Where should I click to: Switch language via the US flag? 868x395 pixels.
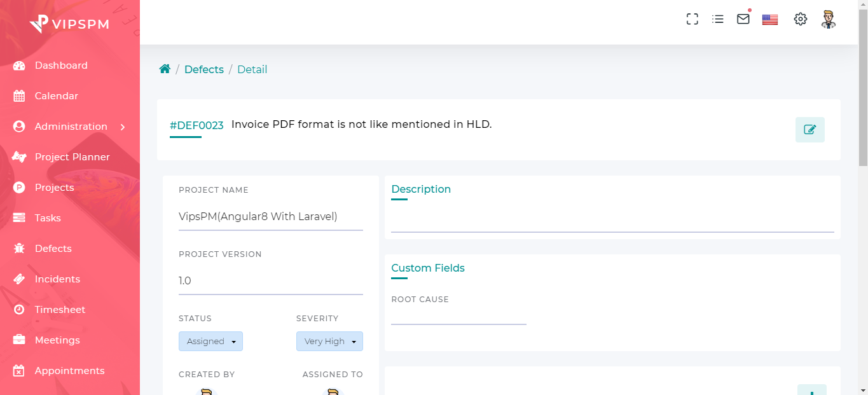click(x=769, y=19)
